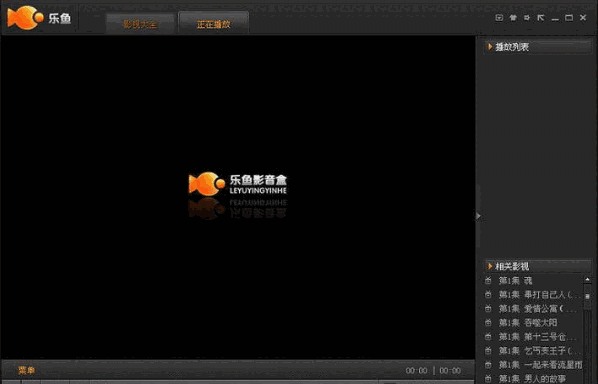Switch to mini mode using the arrow icon
Viewport: 598px width, 384px height.
coord(540,18)
